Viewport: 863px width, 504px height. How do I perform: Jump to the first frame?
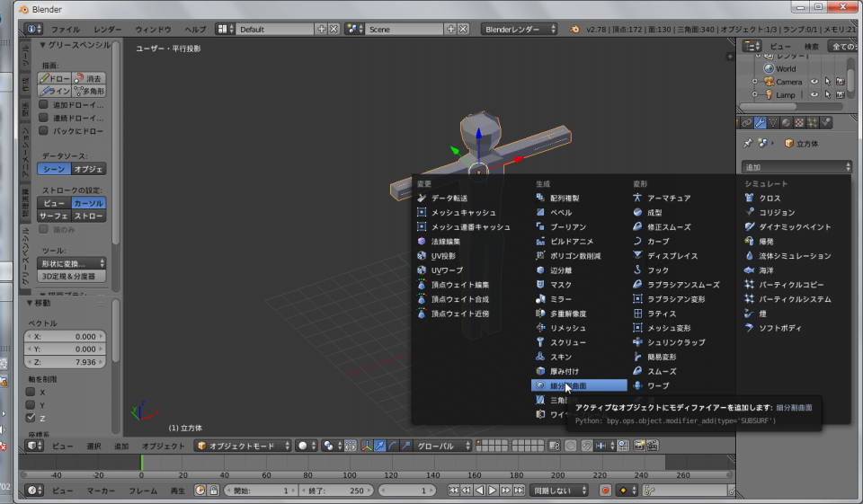(453, 491)
